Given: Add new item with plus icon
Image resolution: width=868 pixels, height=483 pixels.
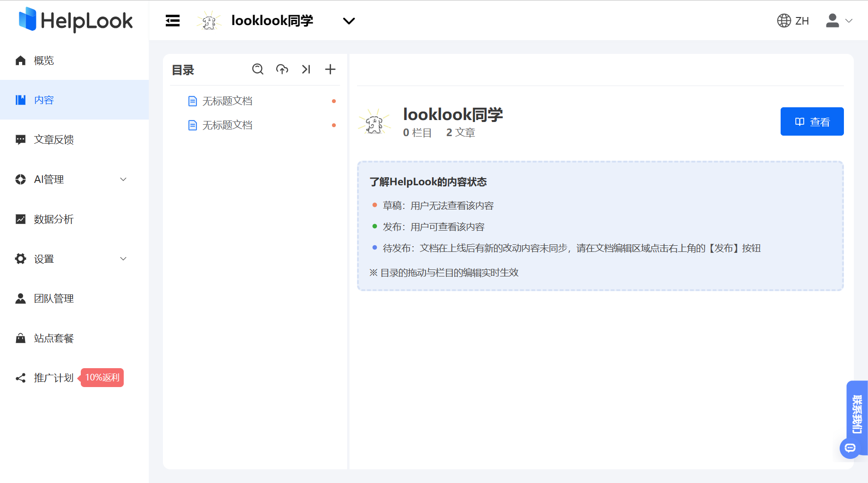Looking at the screenshot, I should click(x=330, y=69).
